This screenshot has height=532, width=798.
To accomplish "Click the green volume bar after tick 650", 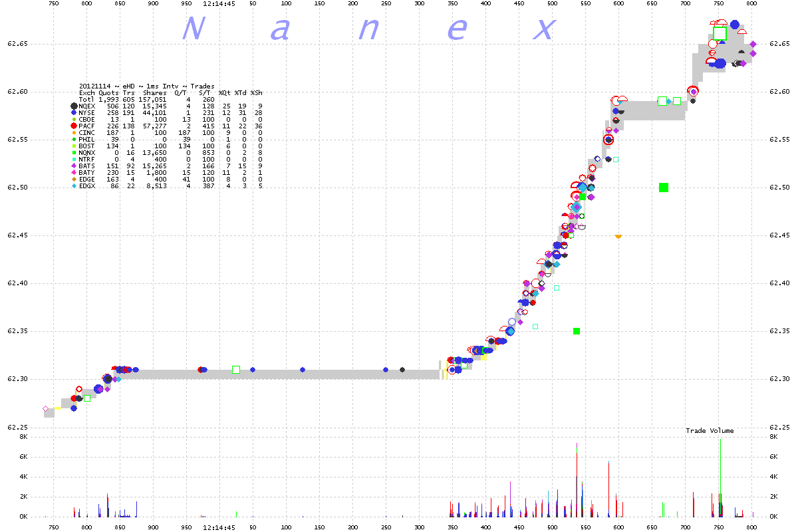I will [664, 509].
